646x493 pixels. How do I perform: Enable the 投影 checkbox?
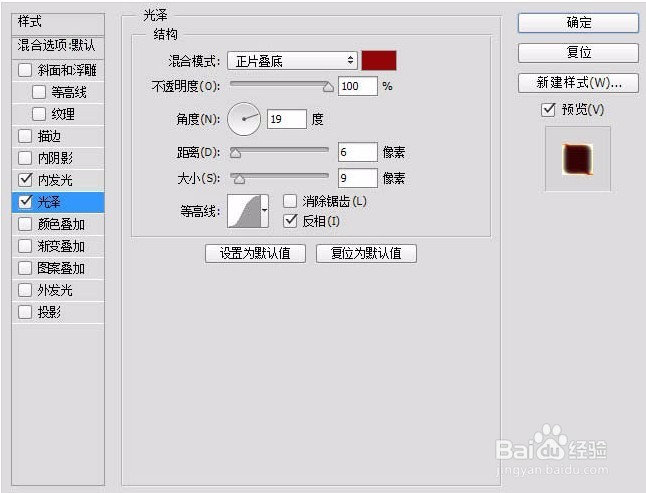pyautogui.click(x=25, y=312)
